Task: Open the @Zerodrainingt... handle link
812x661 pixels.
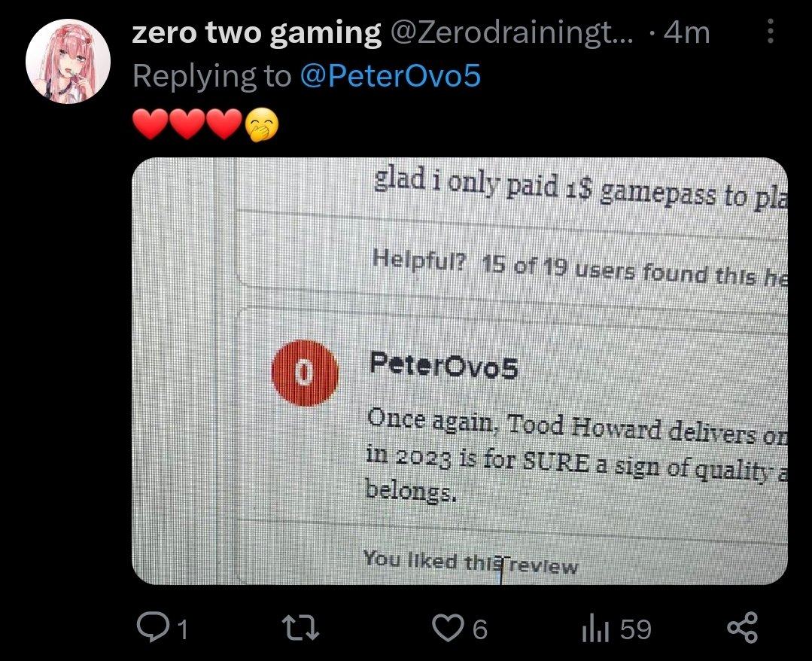Action: (x=510, y=32)
